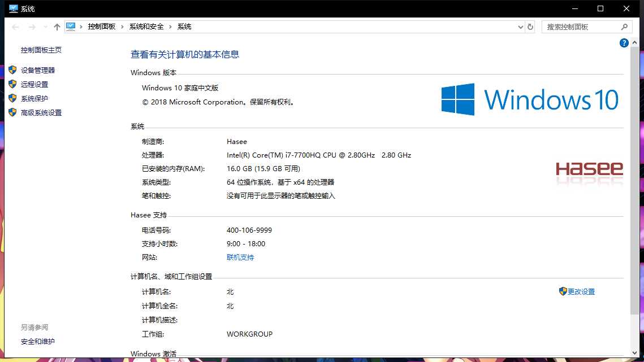Click the vertical scrollbar thumb
Screen dimensions: 644x362
pyautogui.click(x=634, y=181)
